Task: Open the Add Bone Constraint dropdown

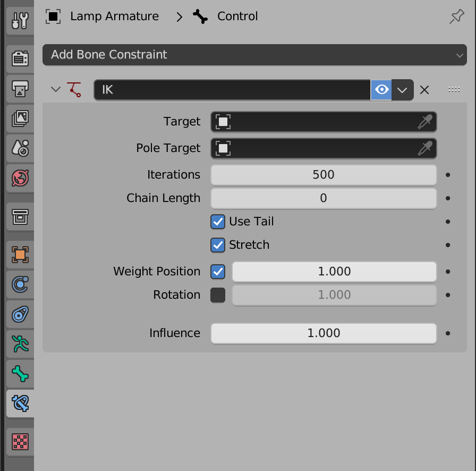Action: [x=254, y=55]
